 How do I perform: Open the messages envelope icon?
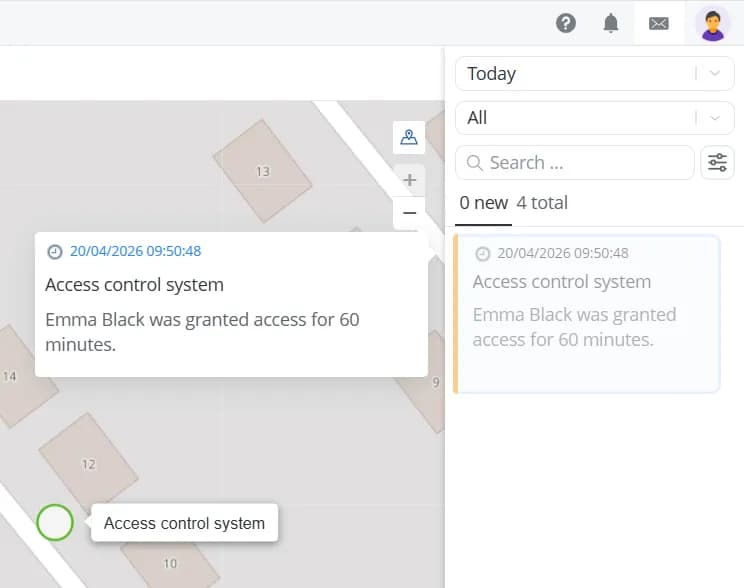click(659, 23)
